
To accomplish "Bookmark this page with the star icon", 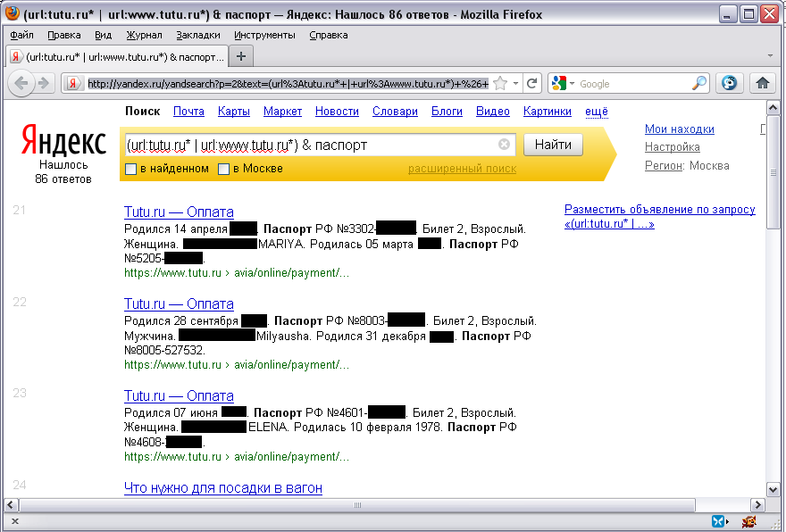I will [500, 83].
